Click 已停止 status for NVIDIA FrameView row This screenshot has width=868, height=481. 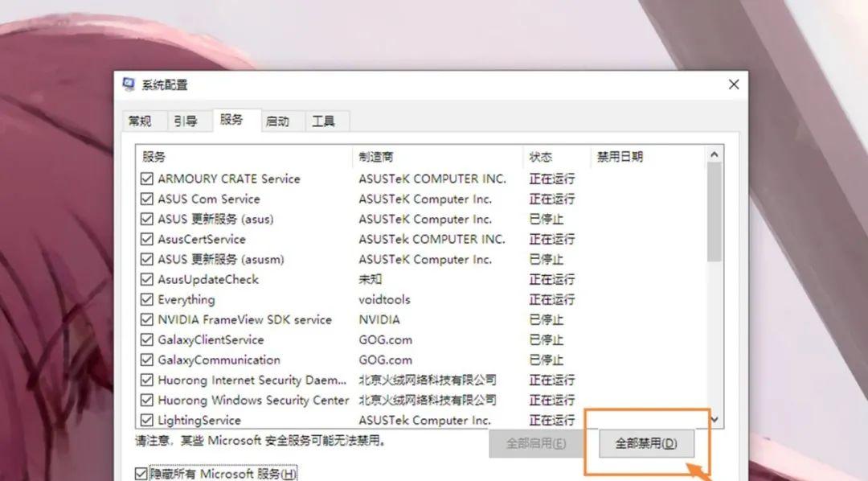pyautogui.click(x=547, y=319)
